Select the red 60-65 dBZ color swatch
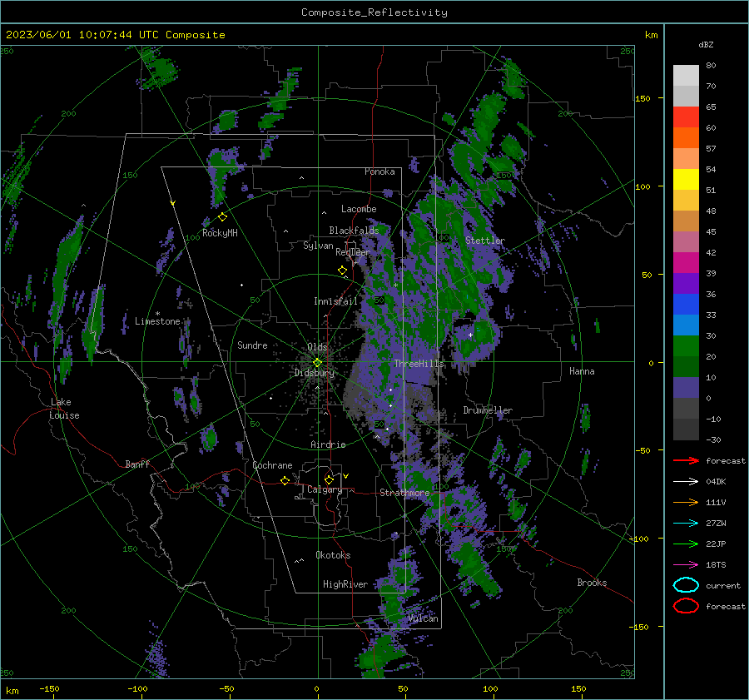 [686, 117]
